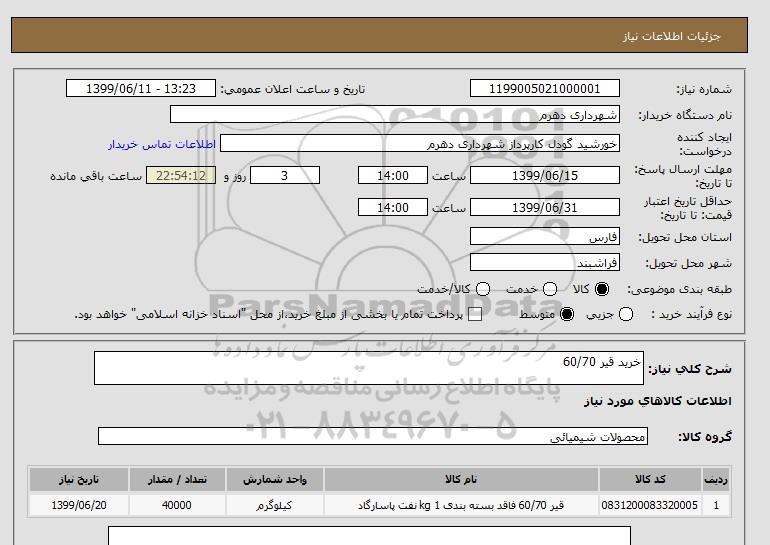Click the واحد شمارش column header

coord(275,479)
